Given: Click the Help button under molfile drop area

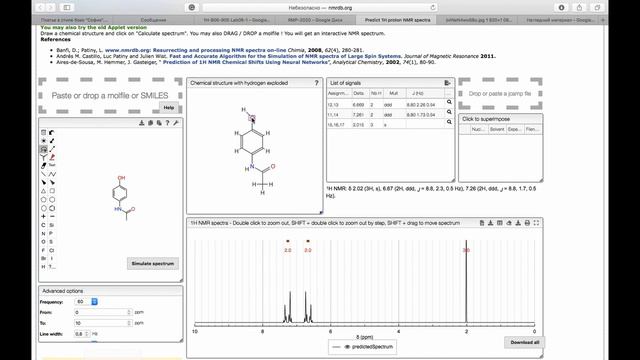Looking at the screenshot, I should tap(169, 107).
